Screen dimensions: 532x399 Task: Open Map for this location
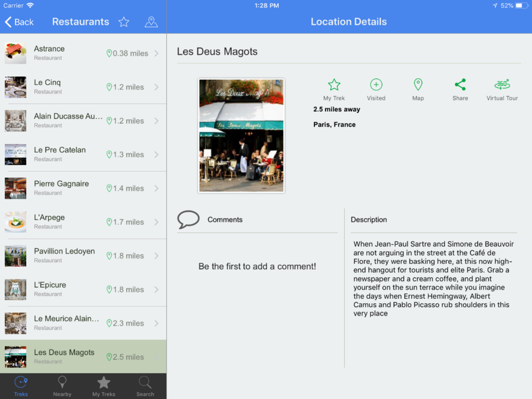tap(418, 89)
